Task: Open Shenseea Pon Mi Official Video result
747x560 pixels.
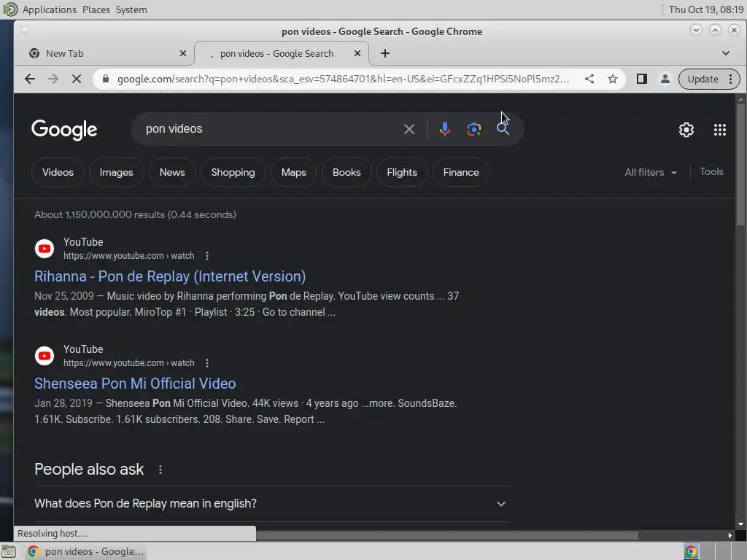Action: pyautogui.click(x=135, y=384)
